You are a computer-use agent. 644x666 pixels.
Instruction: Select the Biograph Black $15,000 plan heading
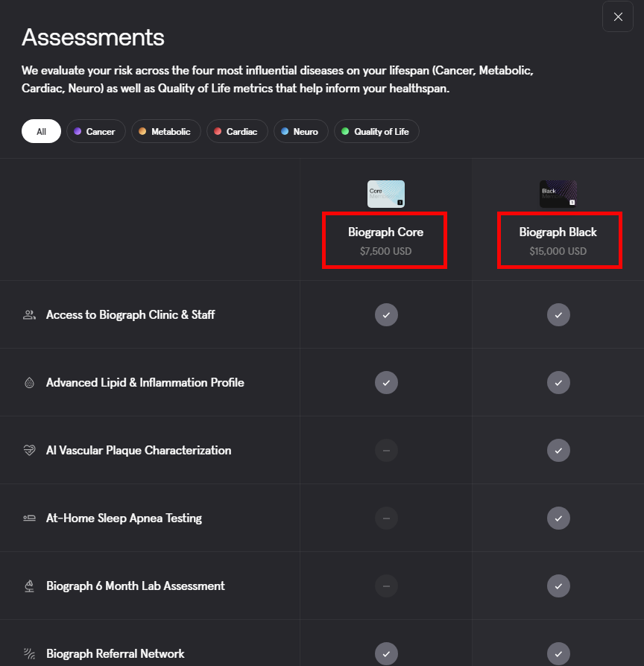pyautogui.click(x=558, y=241)
